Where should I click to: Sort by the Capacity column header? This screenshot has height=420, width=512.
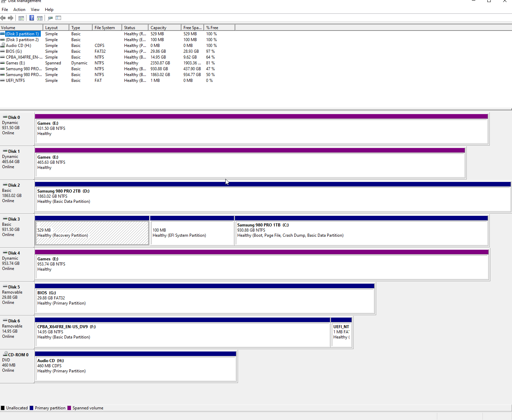(x=165, y=27)
